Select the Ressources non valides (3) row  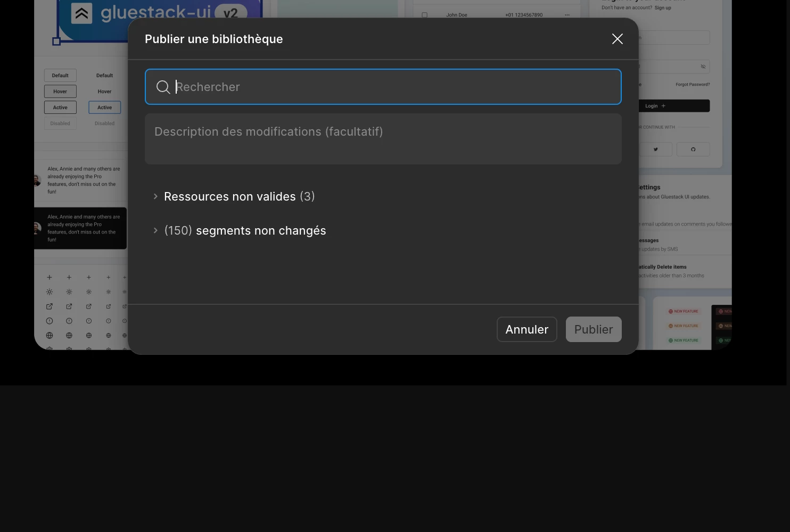coord(383,196)
